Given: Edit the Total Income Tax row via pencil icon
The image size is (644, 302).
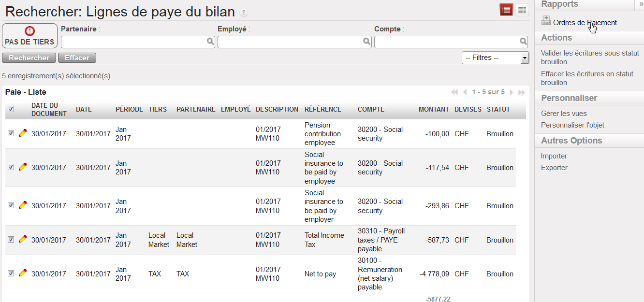Looking at the screenshot, I should [22, 239].
